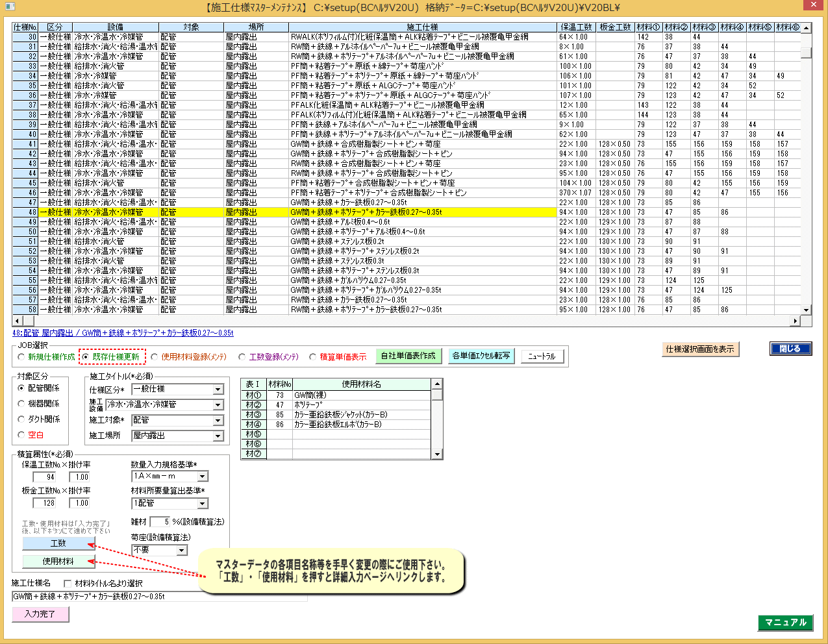Click the 閉じる button

tap(790, 349)
